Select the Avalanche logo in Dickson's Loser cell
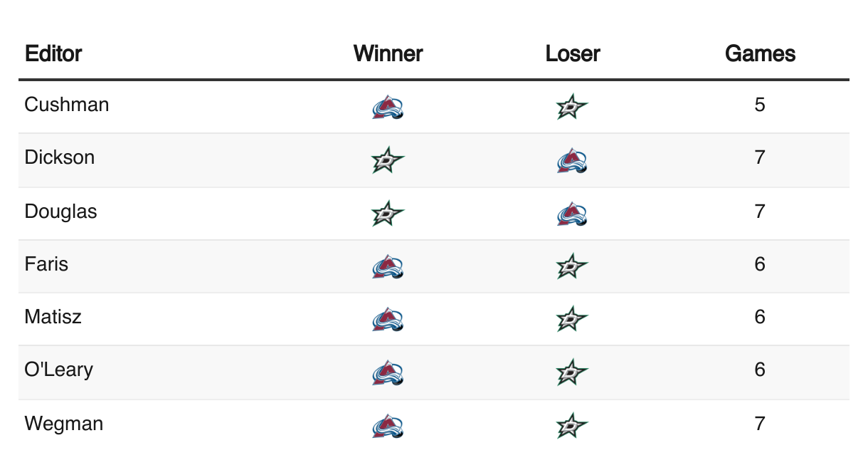This screenshot has width=868, height=470. click(572, 160)
